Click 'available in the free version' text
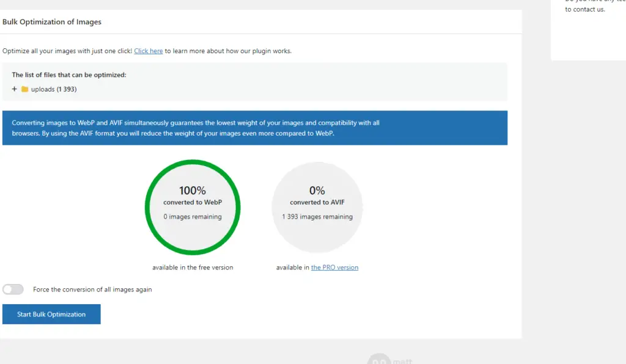Image resolution: width=626 pixels, height=364 pixels. pos(193,268)
